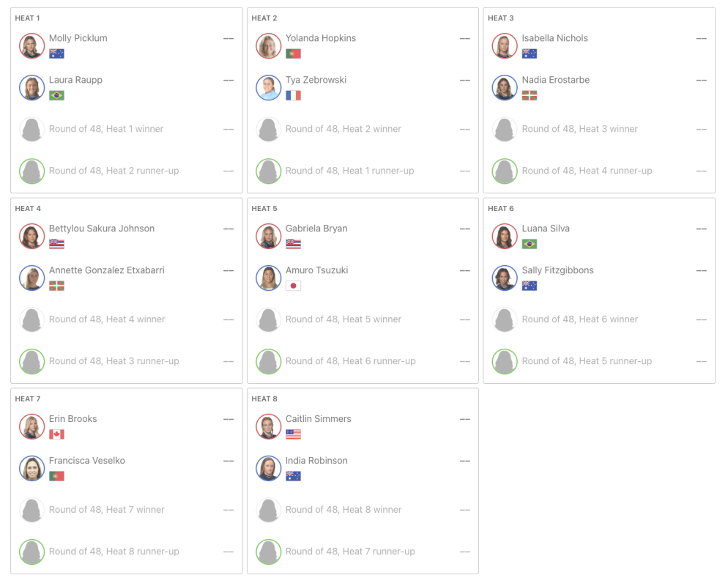Click the USA flag under Caitlin Simmers
This screenshot has width=728, height=586.
click(x=293, y=434)
